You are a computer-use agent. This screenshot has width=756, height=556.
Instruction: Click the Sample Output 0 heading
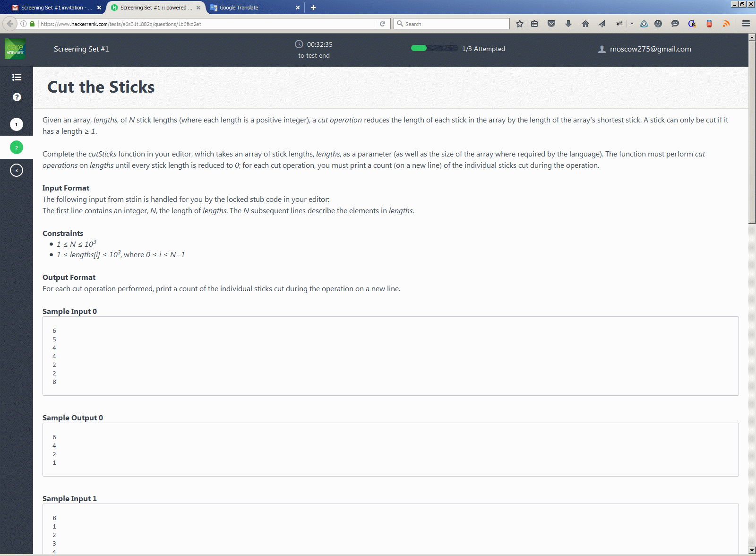click(73, 418)
